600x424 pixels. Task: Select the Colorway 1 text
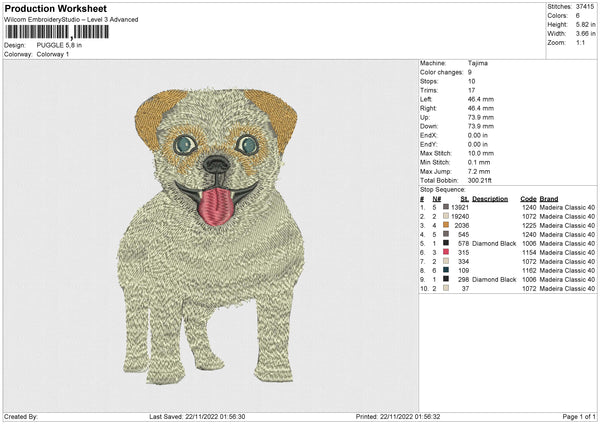(53, 53)
